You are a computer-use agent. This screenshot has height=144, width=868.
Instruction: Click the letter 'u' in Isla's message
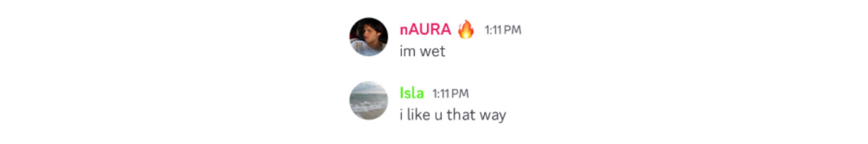(x=438, y=115)
